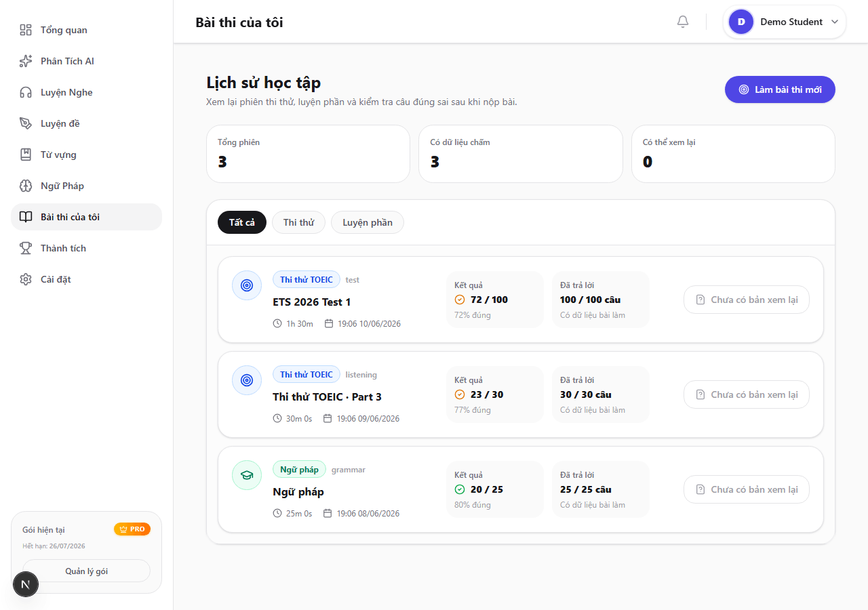Open the notifications bell icon
The height and width of the screenshot is (610, 868).
683,22
